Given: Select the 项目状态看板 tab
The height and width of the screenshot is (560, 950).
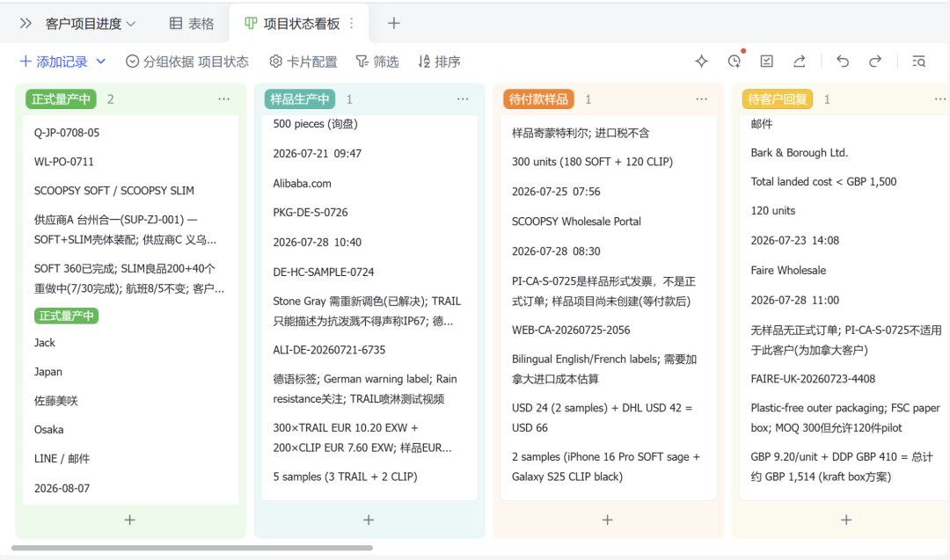Looking at the screenshot, I should [x=293, y=24].
